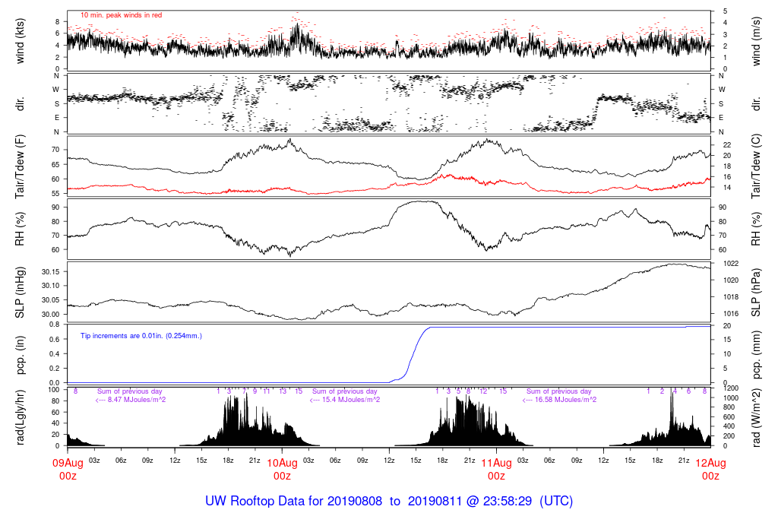Click the '30.15' pressure tick label
The height and width of the screenshot is (532, 778).
51,271
